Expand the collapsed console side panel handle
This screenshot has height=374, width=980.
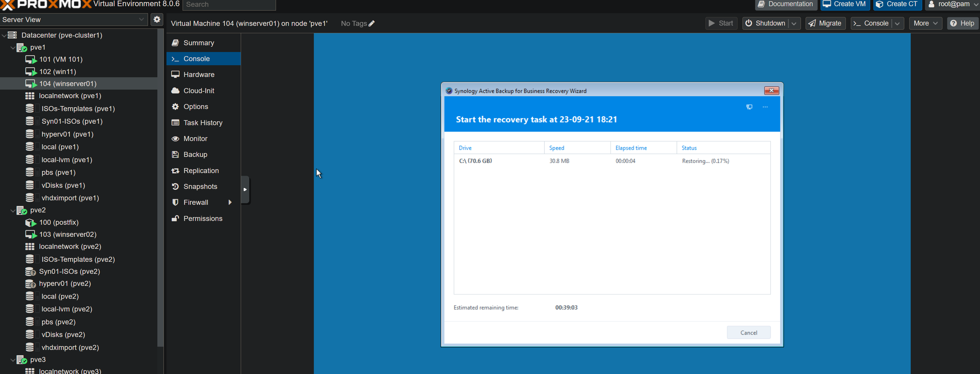pyautogui.click(x=245, y=190)
